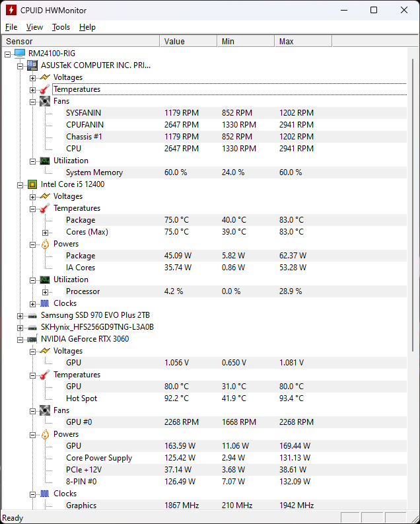
Task: Click the Intel Core i5 12400 chip icon
Action: point(32,184)
